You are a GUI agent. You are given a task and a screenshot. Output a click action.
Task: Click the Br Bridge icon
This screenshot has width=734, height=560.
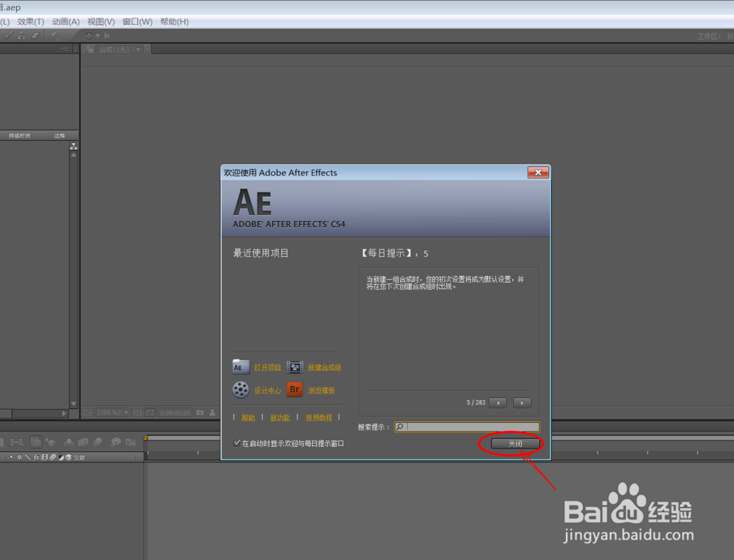(x=294, y=389)
